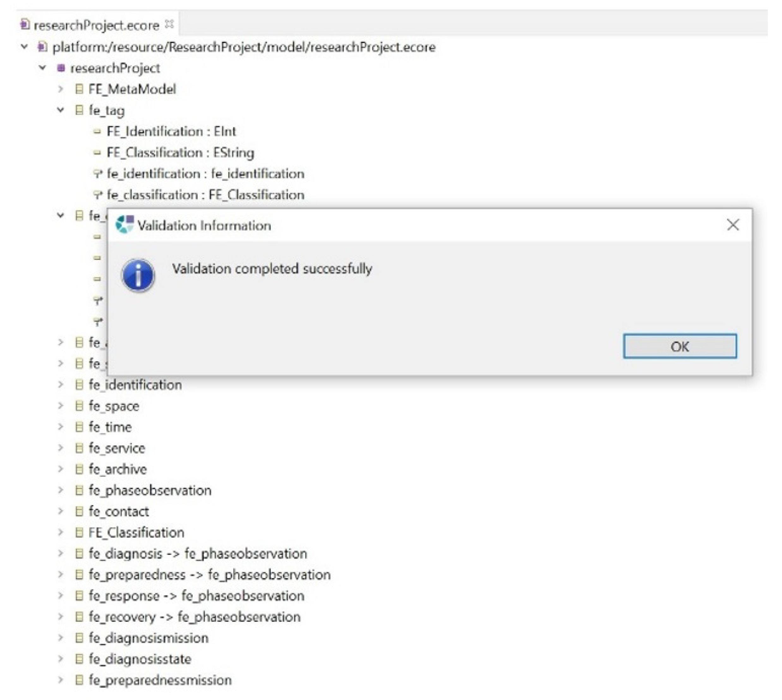Screen dimensions: 782x700
Task: Click OK in Validation Information dialog
Action: (679, 346)
